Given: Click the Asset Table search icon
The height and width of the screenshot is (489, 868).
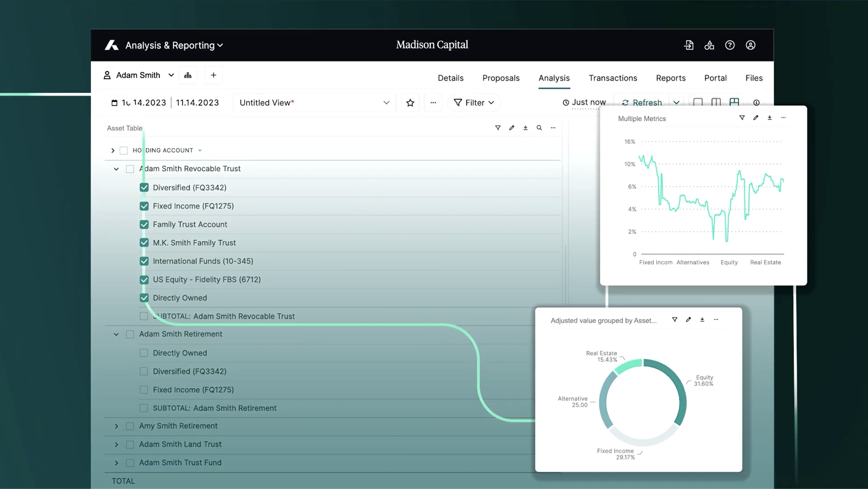Looking at the screenshot, I should pyautogui.click(x=539, y=128).
